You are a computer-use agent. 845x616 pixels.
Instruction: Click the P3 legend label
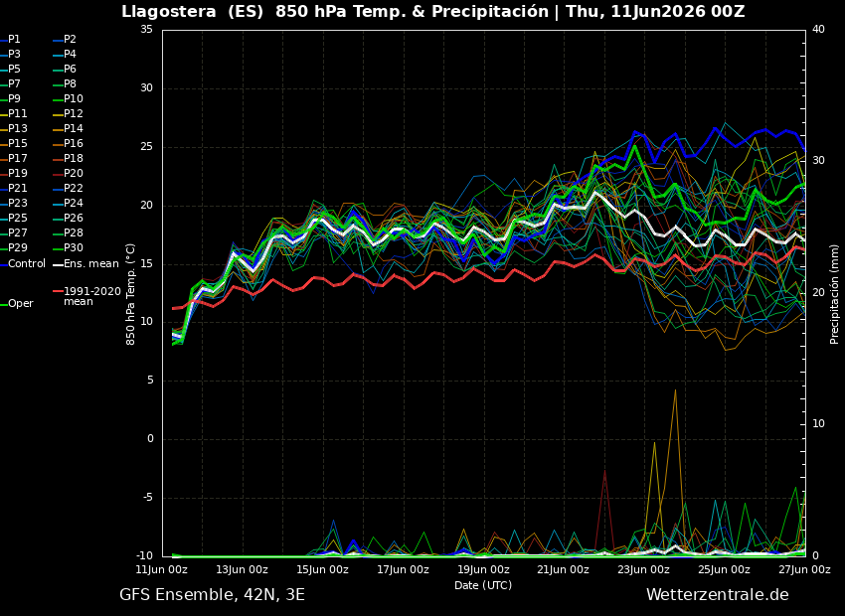14,55
